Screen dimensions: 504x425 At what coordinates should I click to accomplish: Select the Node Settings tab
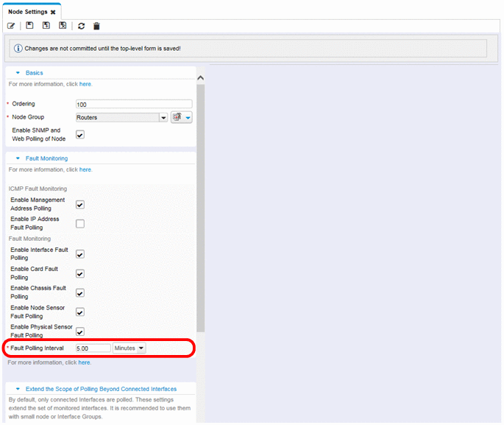coord(27,13)
